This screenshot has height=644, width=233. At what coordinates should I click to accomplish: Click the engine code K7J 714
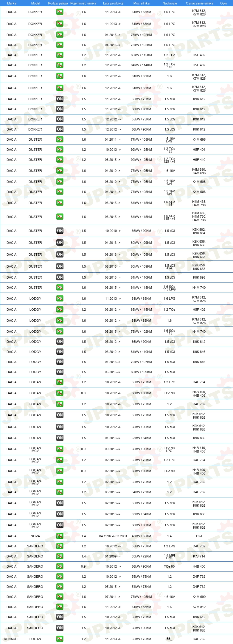click(199, 556)
